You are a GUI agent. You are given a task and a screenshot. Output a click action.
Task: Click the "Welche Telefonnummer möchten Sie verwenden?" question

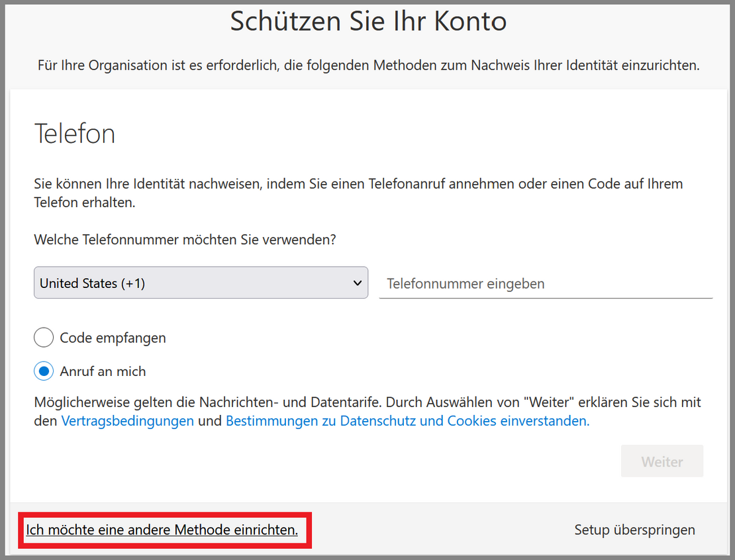tap(185, 240)
